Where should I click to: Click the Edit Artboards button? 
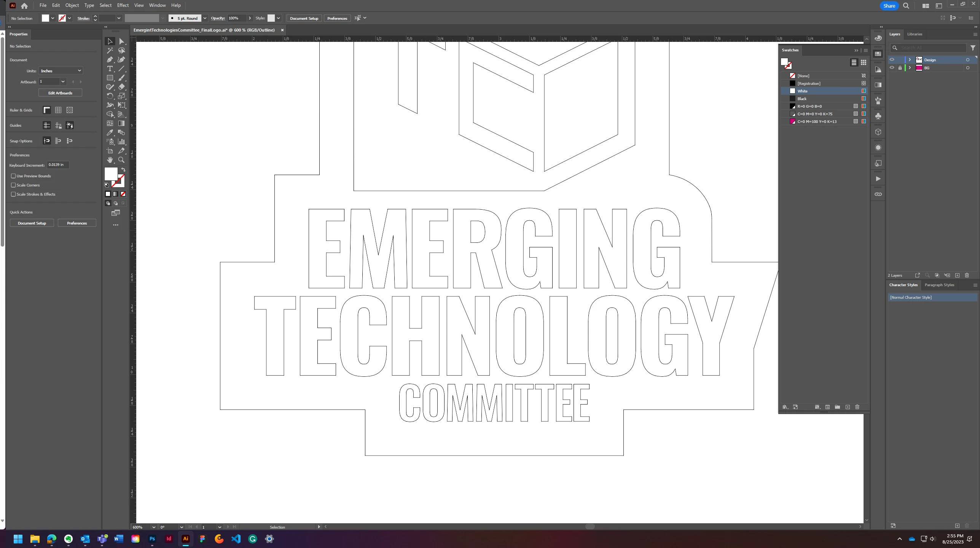pyautogui.click(x=60, y=93)
